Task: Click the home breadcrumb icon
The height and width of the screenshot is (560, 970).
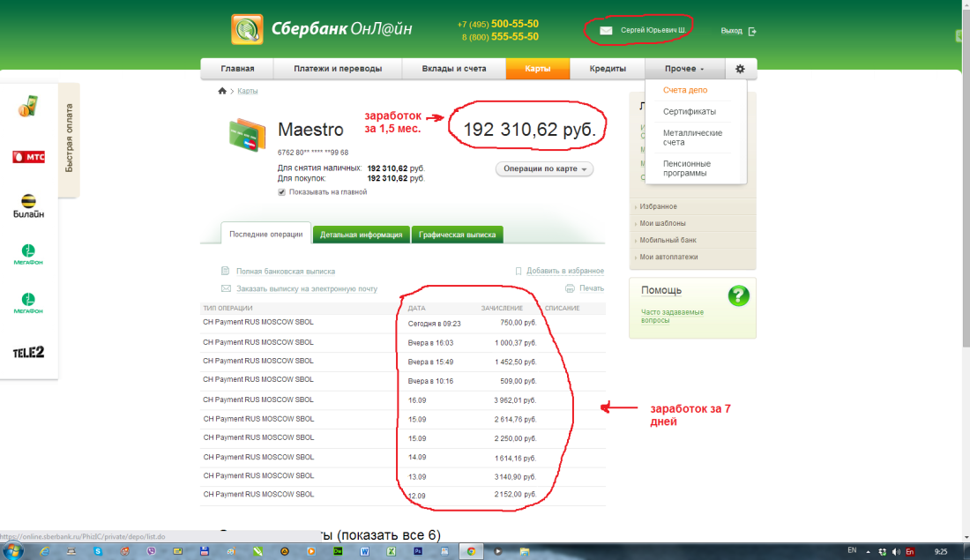Action: (x=221, y=89)
